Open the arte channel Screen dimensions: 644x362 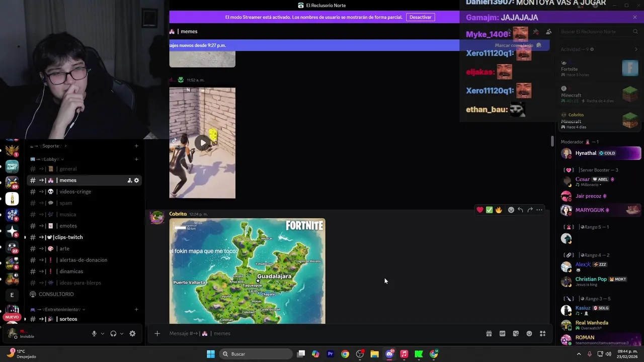point(84,248)
